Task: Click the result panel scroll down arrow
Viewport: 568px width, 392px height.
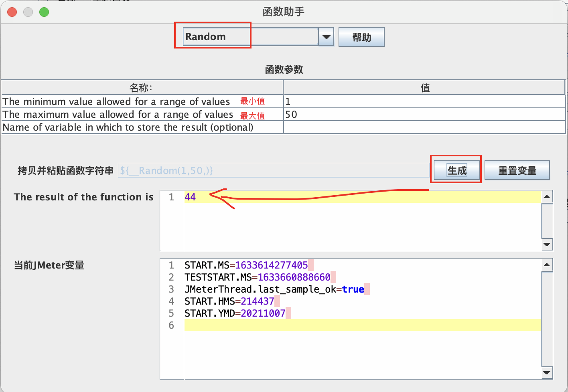Action: [x=547, y=244]
